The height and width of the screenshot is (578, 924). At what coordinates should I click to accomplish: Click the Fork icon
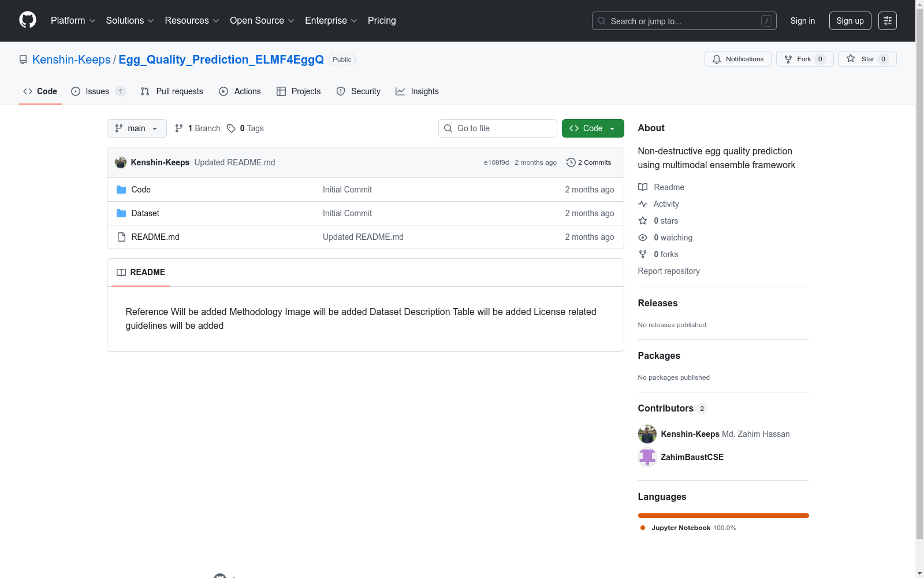788,59
